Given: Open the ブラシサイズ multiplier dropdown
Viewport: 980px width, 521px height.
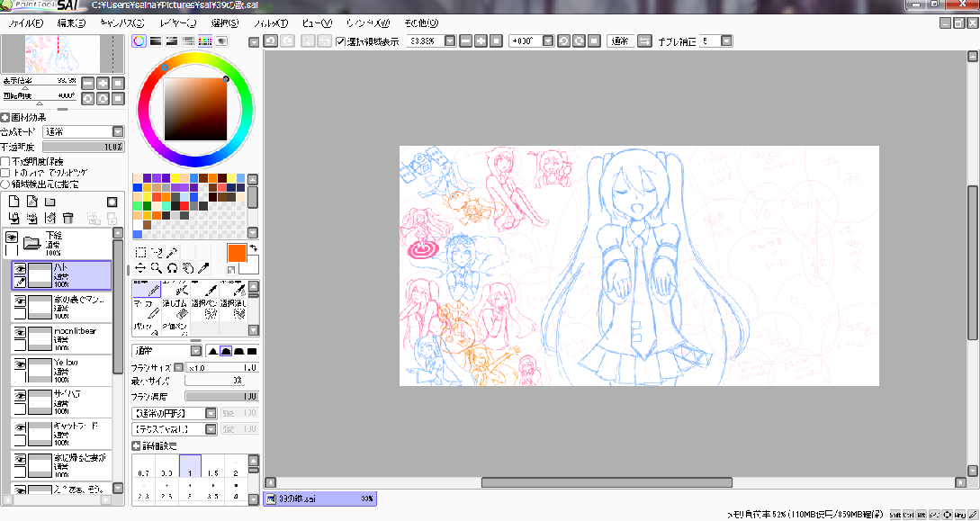Looking at the screenshot, I should (178, 368).
